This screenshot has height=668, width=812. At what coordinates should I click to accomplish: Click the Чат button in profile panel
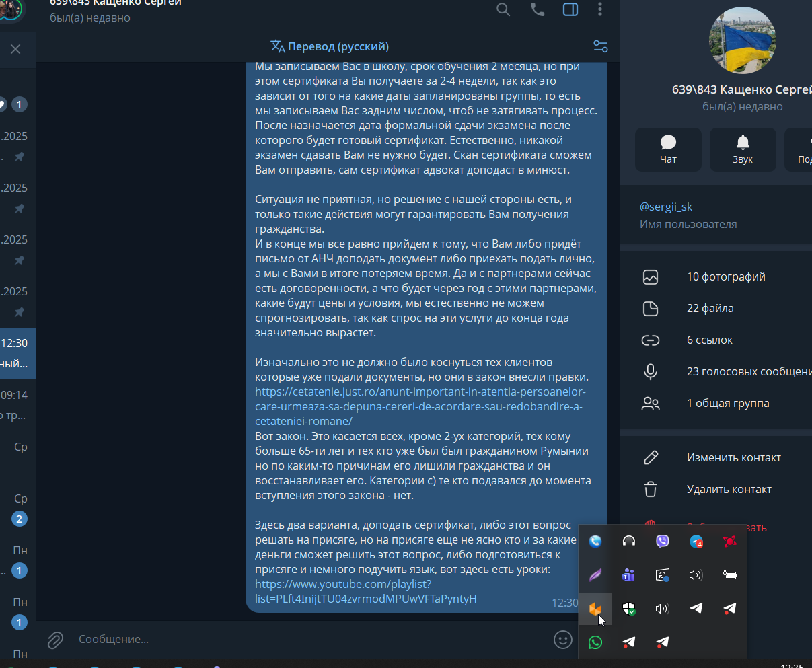click(x=668, y=149)
